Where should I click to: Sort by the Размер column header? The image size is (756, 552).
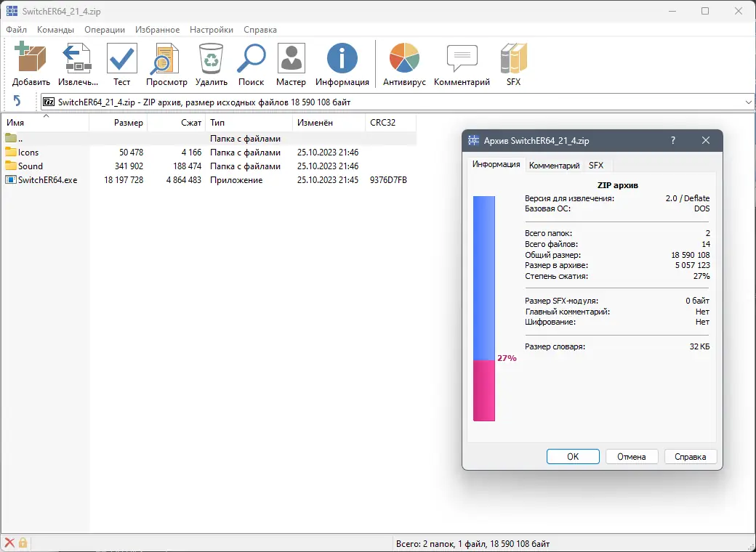[x=118, y=122]
